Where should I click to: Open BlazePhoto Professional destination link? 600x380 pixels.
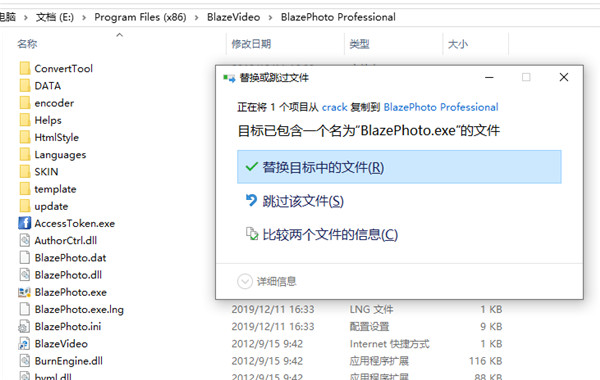(x=441, y=107)
